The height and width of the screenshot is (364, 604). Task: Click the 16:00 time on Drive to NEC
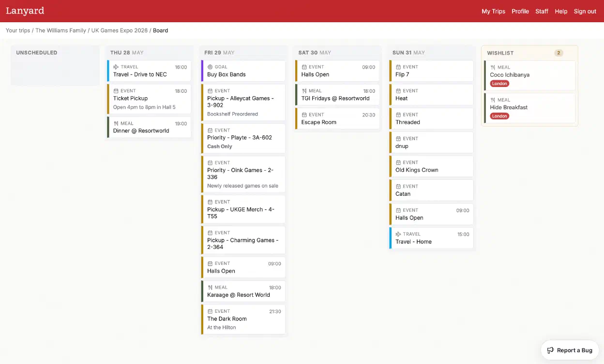pos(181,67)
